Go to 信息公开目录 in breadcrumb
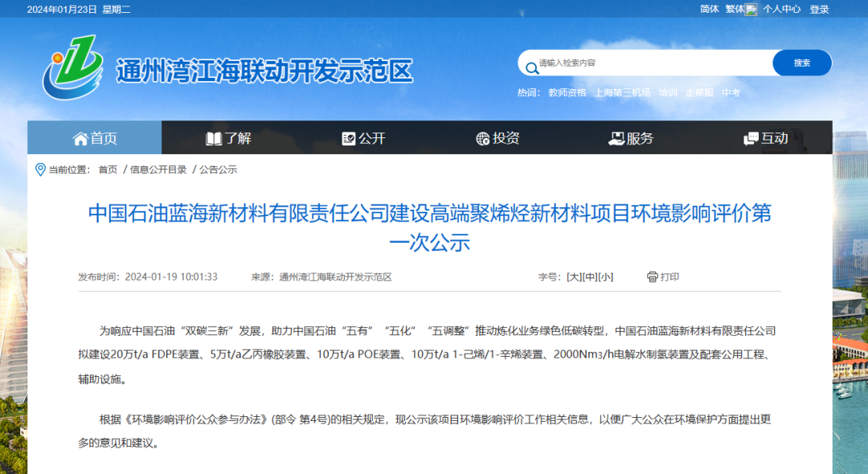 coord(158,170)
